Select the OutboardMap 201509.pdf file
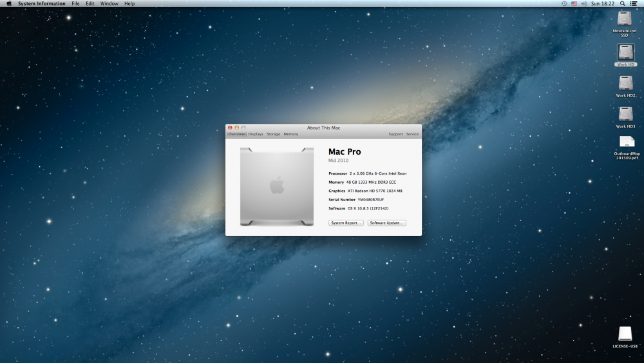This screenshot has height=363, width=644. (x=627, y=142)
